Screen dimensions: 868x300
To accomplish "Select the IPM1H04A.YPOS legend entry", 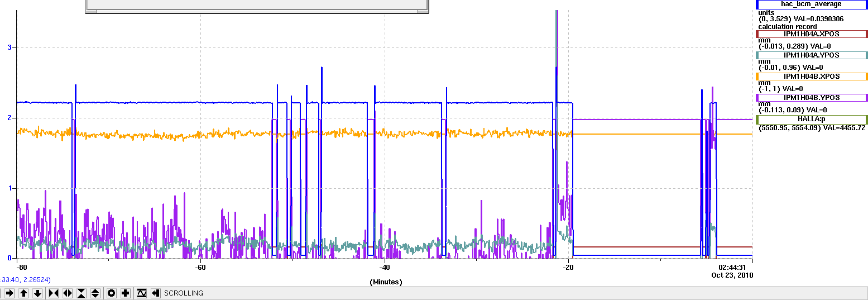I will click(812, 55).
